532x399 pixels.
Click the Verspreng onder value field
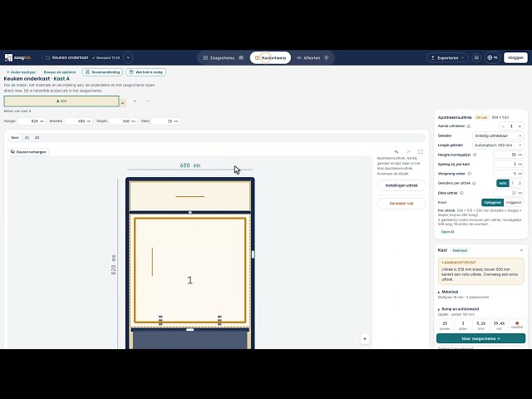point(508,174)
